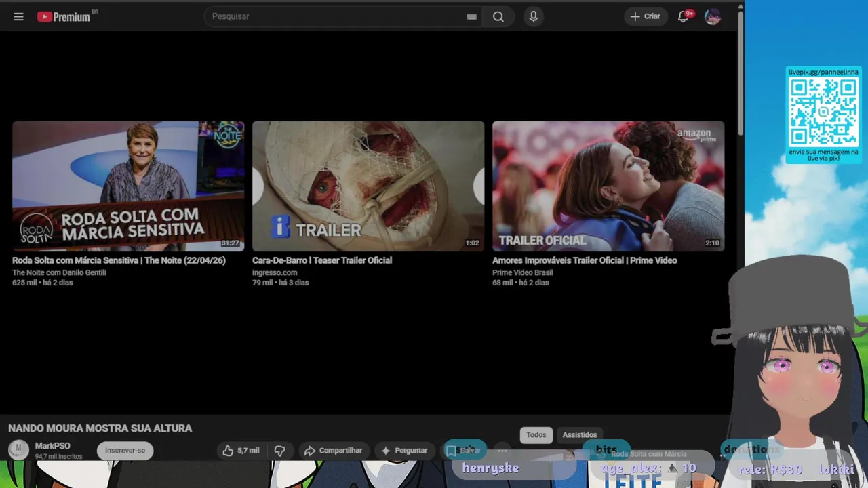
Task: Click 2:10 duration badge on Amores Improváveis
Action: point(712,243)
